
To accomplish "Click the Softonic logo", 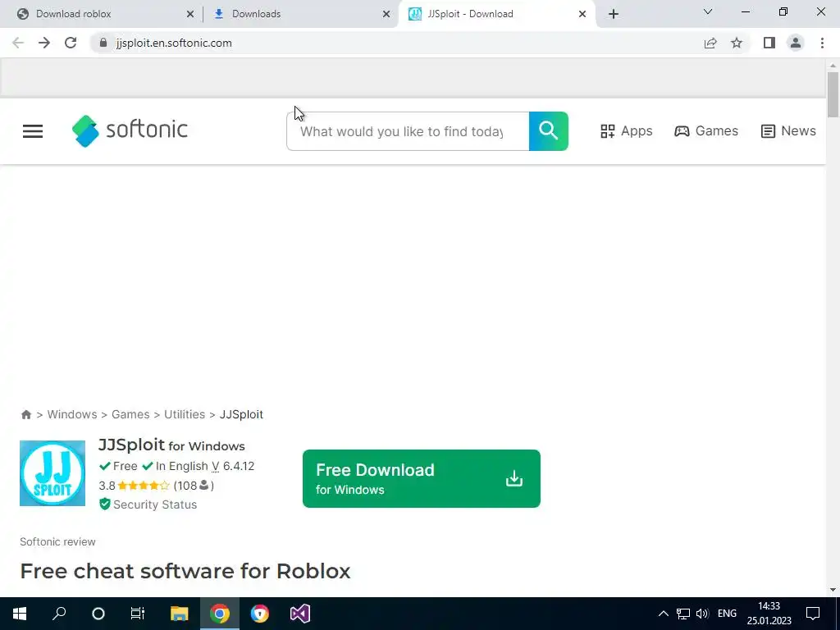I will coord(130,130).
